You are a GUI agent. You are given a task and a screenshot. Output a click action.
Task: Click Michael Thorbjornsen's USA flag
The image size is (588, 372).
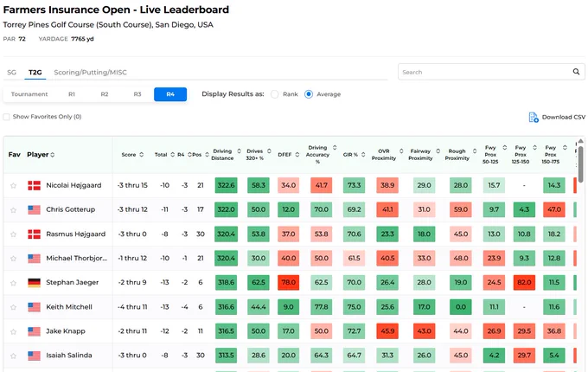(x=34, y=258)
